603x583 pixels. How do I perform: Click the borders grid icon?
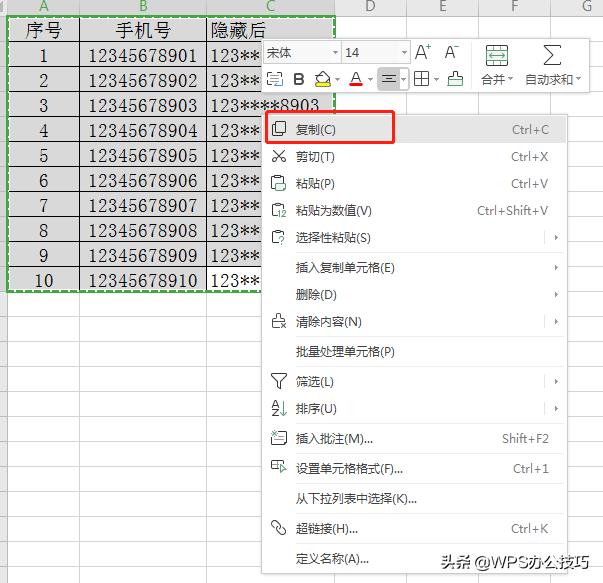[x=421, y=79]
